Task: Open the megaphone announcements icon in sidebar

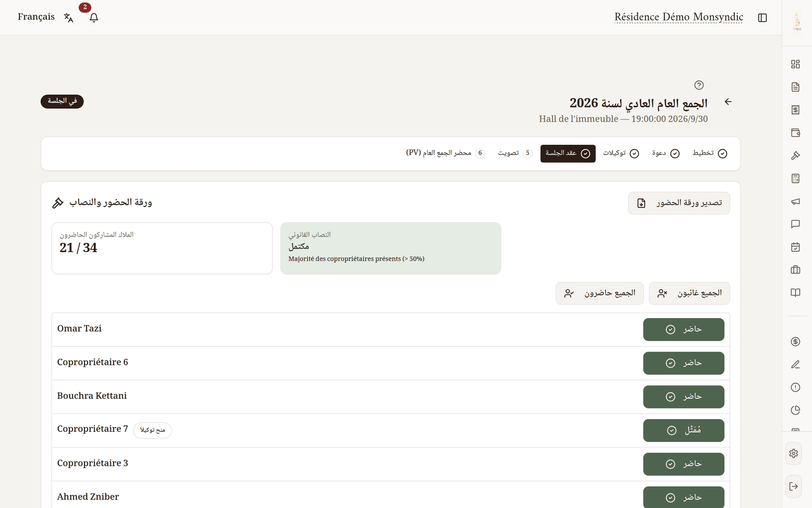Action: tap(795, 201)
